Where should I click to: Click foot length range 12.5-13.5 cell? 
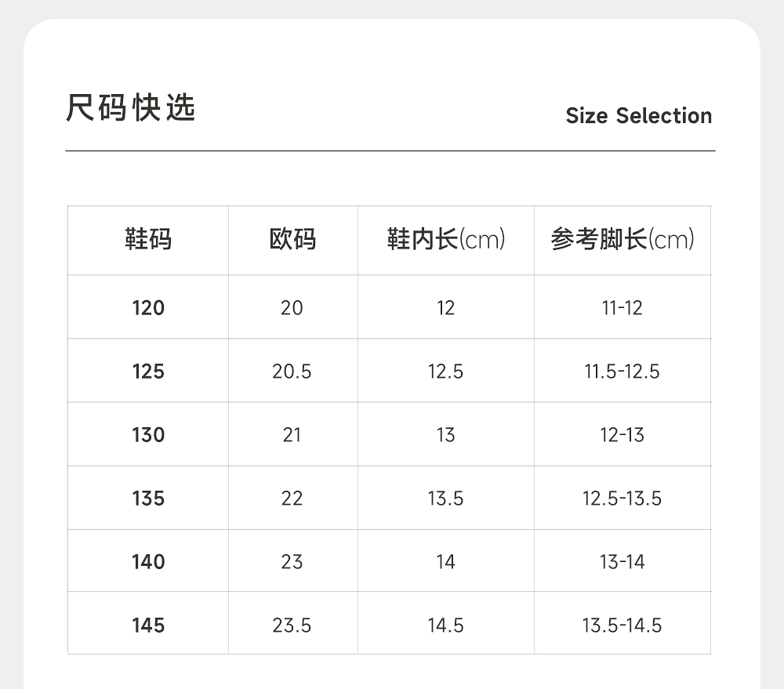tap(622, 499)
